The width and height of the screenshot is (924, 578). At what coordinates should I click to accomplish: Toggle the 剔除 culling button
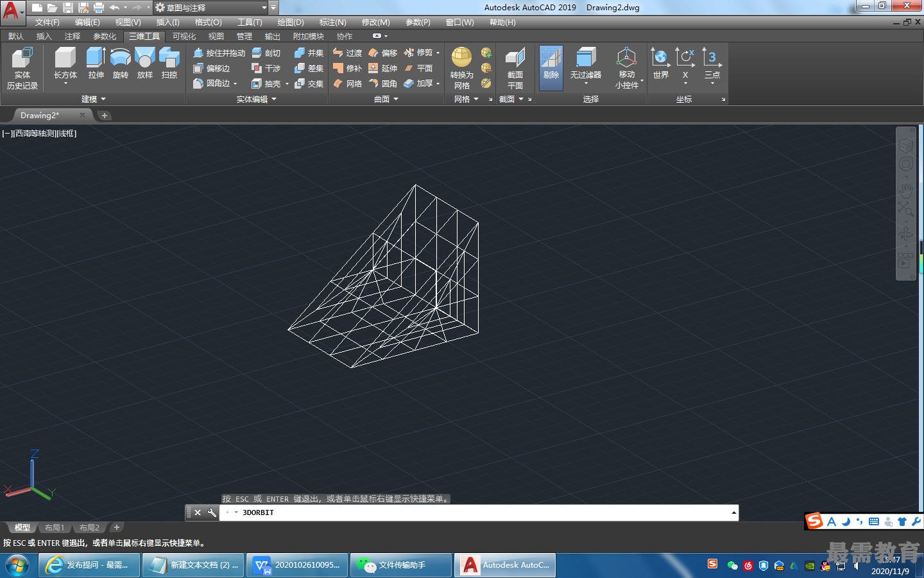[x=551, y=67]
